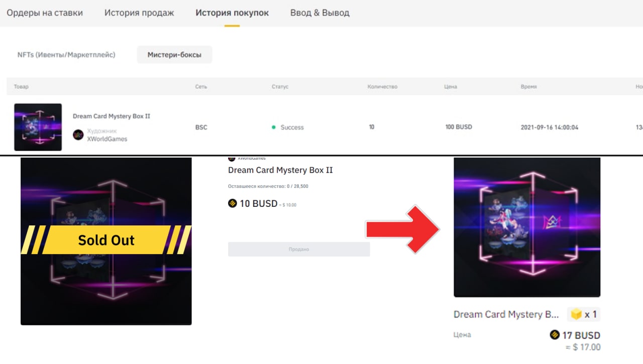Go to the Ввод & Вывод tab
Viewport: 643px width, 364px height.
(x=319, y=13)
